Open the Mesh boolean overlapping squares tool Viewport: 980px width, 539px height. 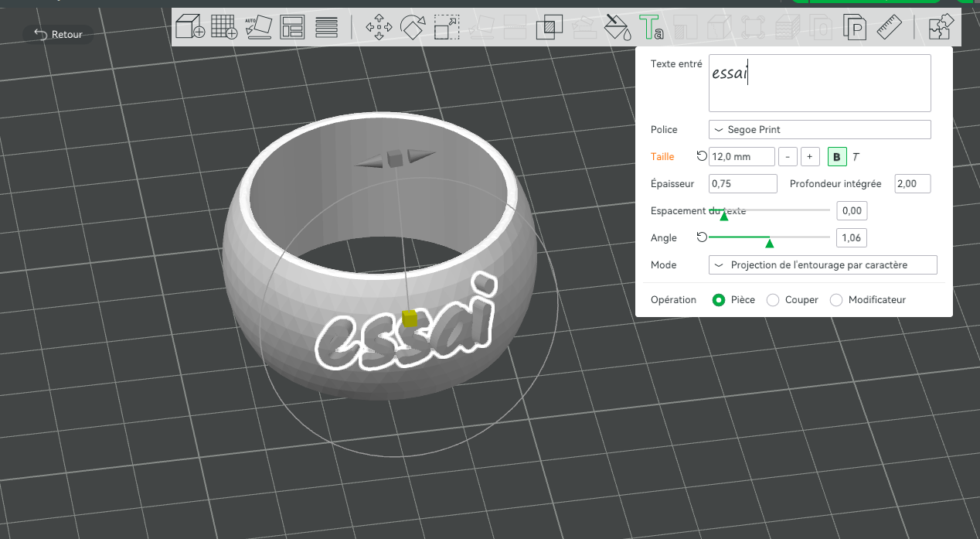[550, 27]
